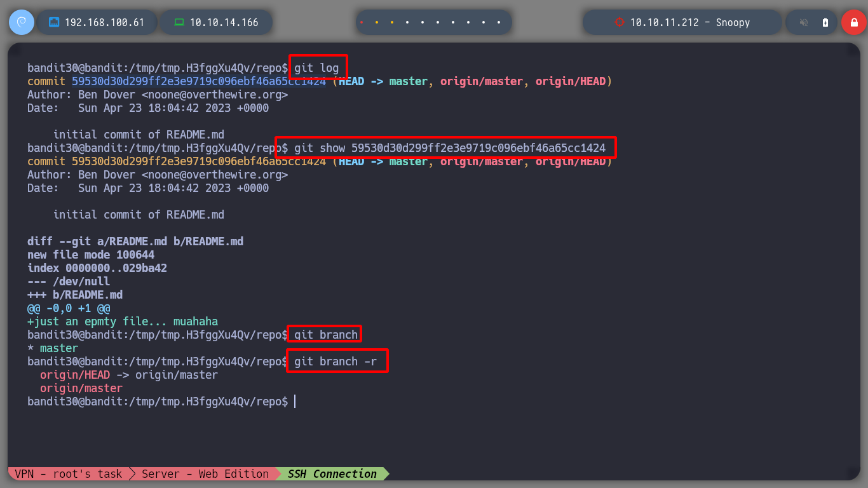Click the red crosshair target icon

coord(620,22)
